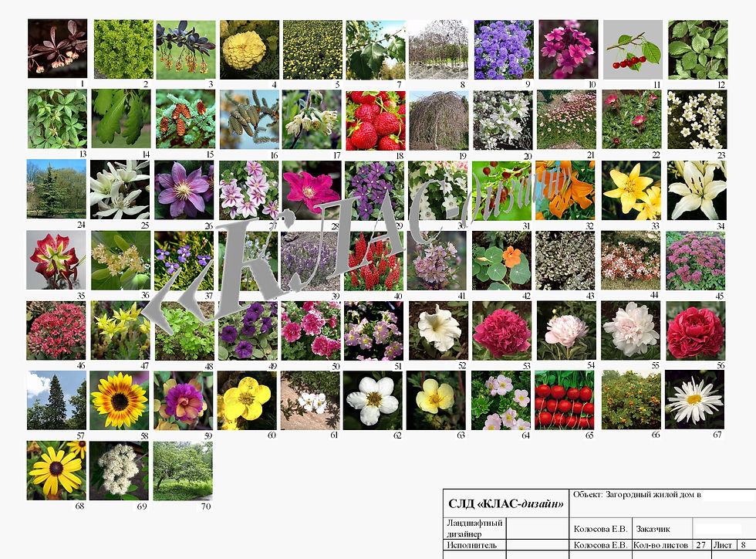This screenshot has height=559, width=756.
Task: Open photo 58 of sunflower
Action: click(x=119, y=401)
